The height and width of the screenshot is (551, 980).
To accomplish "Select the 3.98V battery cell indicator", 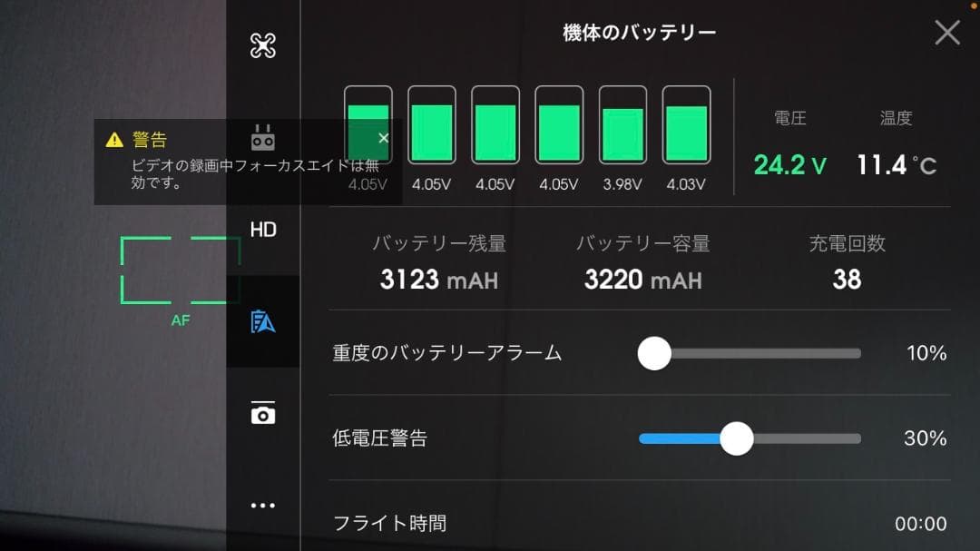I will (622, 132).
